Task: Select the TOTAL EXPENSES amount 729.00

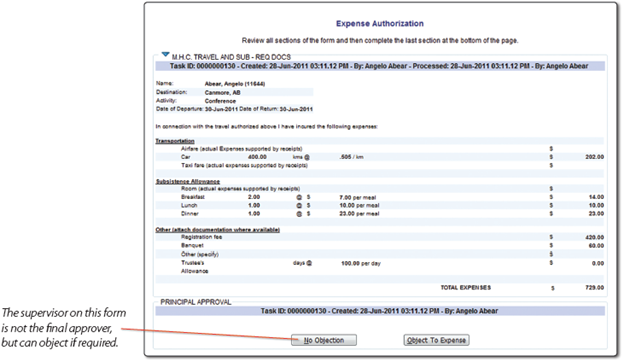Action: pyautogui.click(x=595, y=288)
